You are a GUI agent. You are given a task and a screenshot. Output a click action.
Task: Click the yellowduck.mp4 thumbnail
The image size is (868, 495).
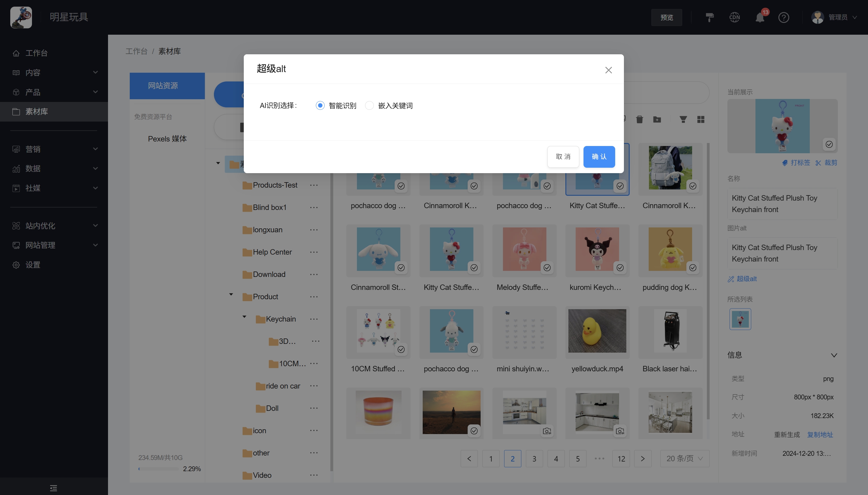pos(597,331)
